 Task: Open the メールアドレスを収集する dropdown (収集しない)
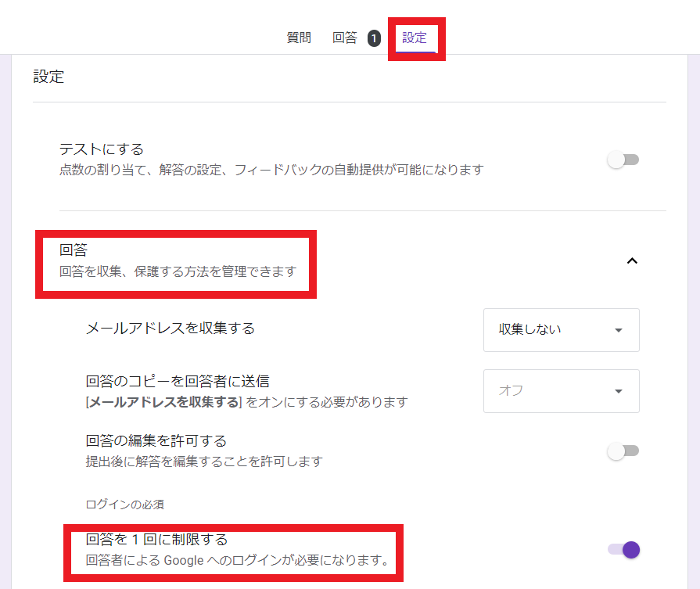(561, 330)
